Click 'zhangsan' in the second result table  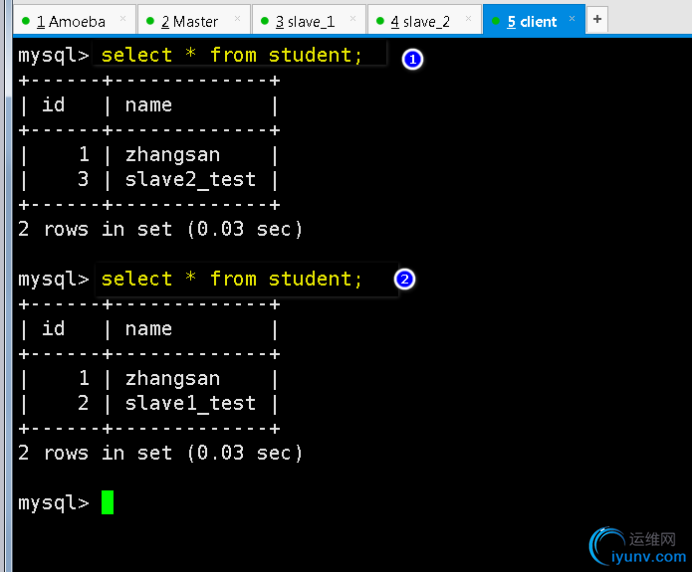point(173,379)
